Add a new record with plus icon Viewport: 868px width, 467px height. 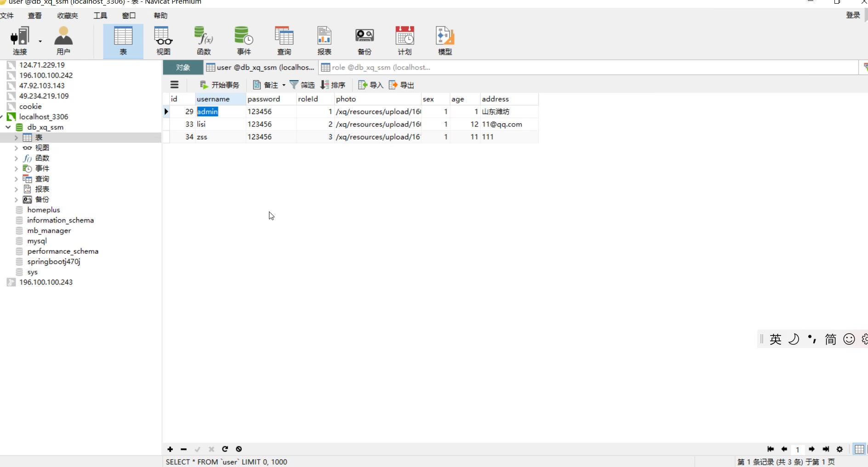170,449
